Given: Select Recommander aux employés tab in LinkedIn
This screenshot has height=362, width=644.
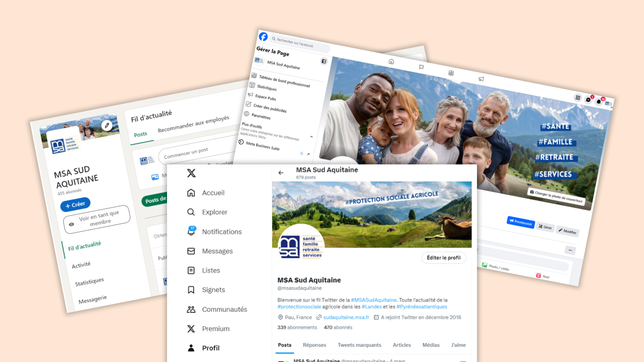Looking at the screenshot, I should coord(194,124).
